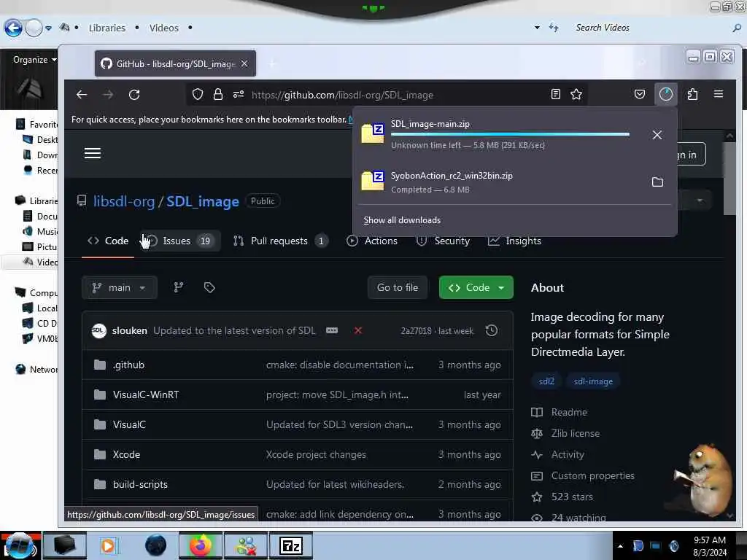Open the site permissions icon in the address bar

239,94
